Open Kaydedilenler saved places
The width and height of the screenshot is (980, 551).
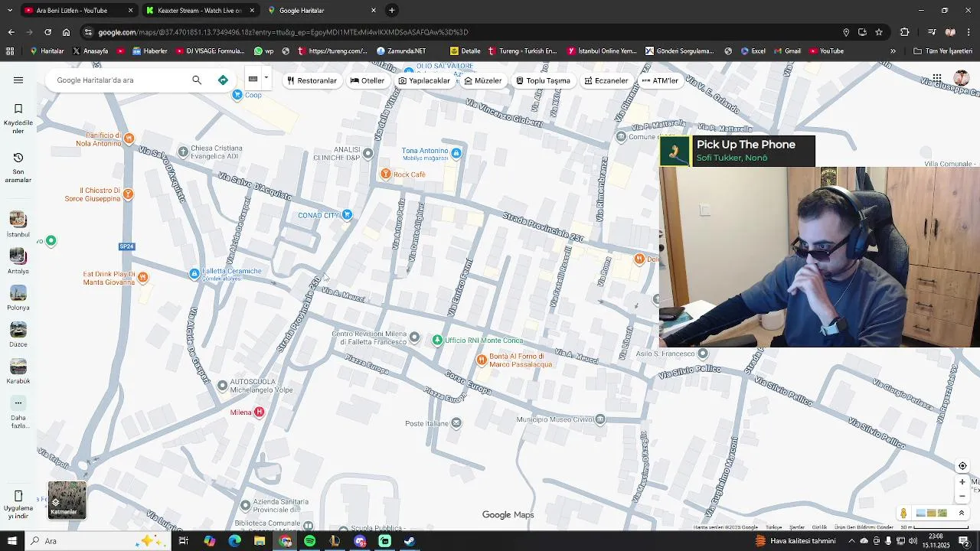click(18, 119)
